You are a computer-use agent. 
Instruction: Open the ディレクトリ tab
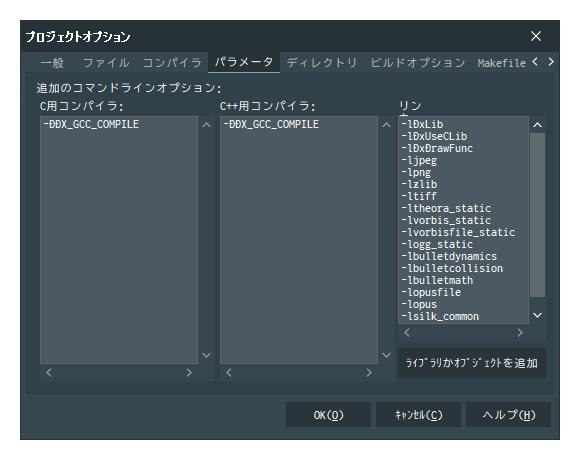pos(321,62)
